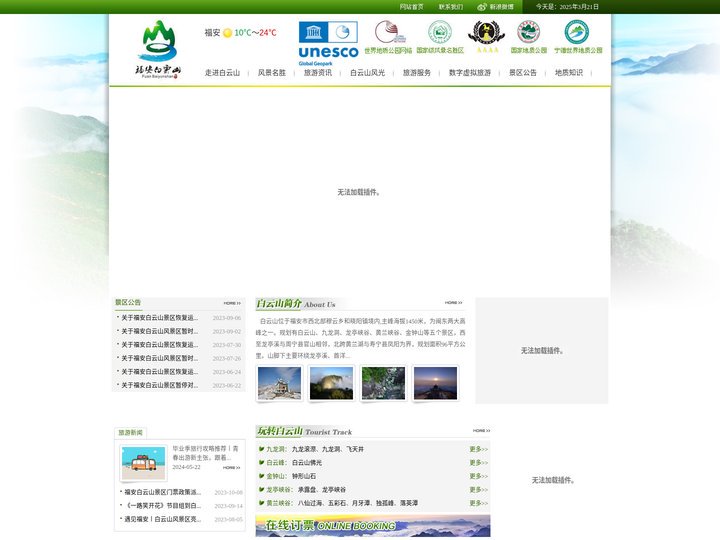Select the 旅游新闻 panel tab
Image resolution: width=720 pixels, height=540 pixels.
pyautogui.click(x=130, y=433)
